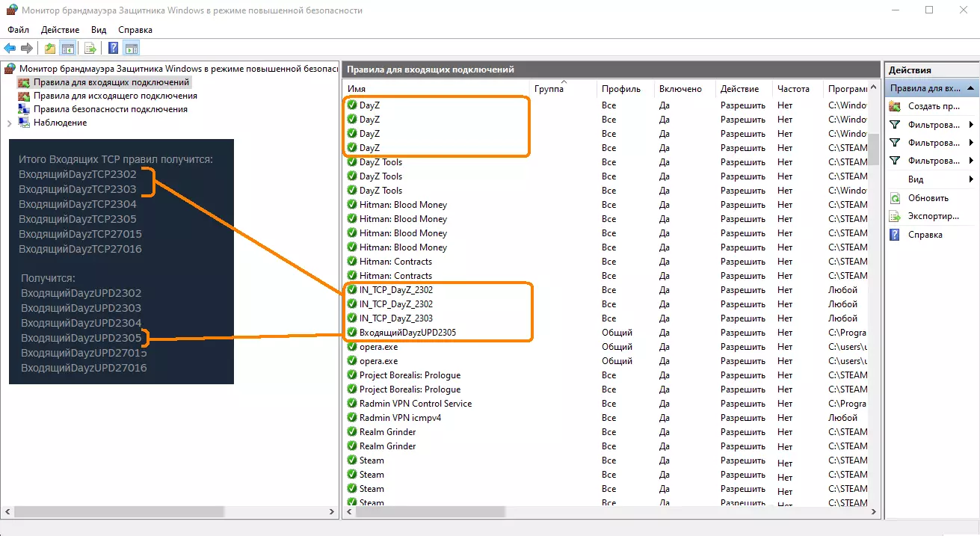Sort by the Группа column header
The width and height of the screenshot is (980, 536).
tap(564, 89)
